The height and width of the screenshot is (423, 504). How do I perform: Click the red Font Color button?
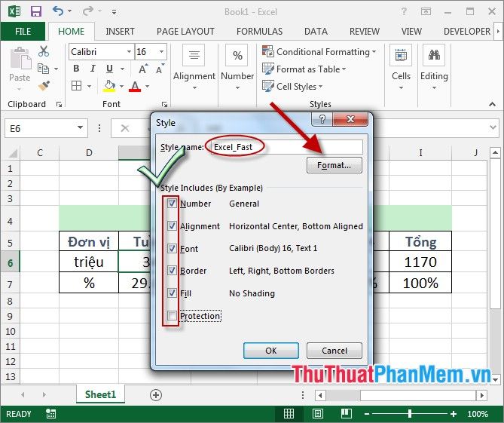[x=135, y=86]
